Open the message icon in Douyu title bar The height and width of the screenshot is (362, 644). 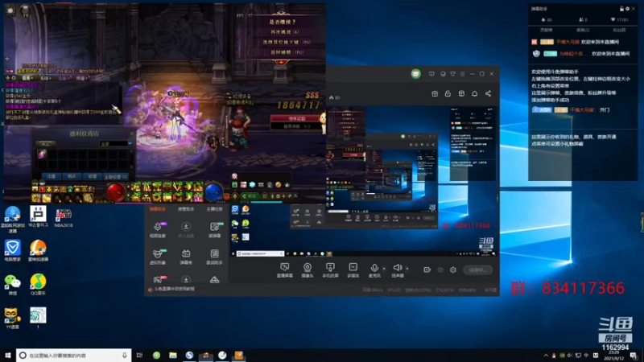click(x=431, y=74)
